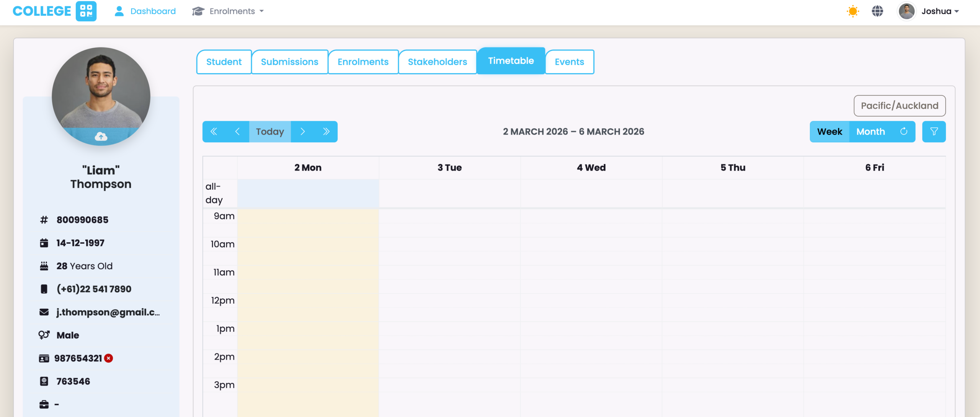Screen dimensions: 980x417
Task: Open the Stakeholders tab
Action: click(437, 62)
